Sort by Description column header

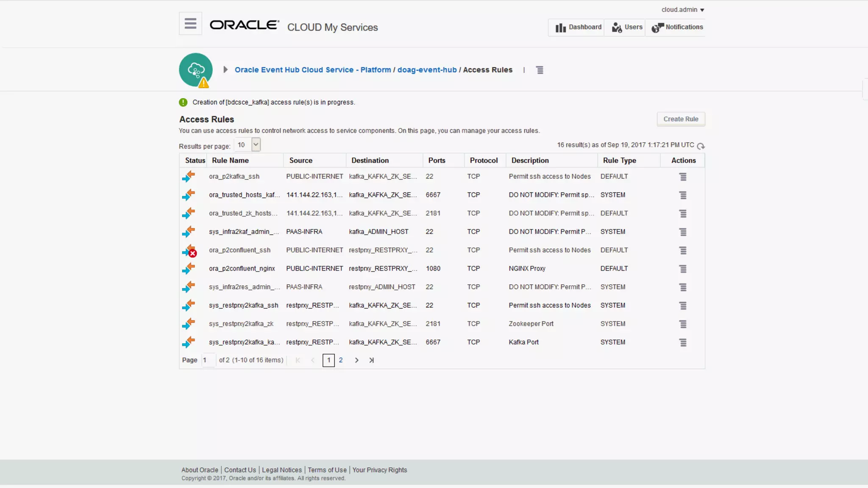(x=530, y=160)
